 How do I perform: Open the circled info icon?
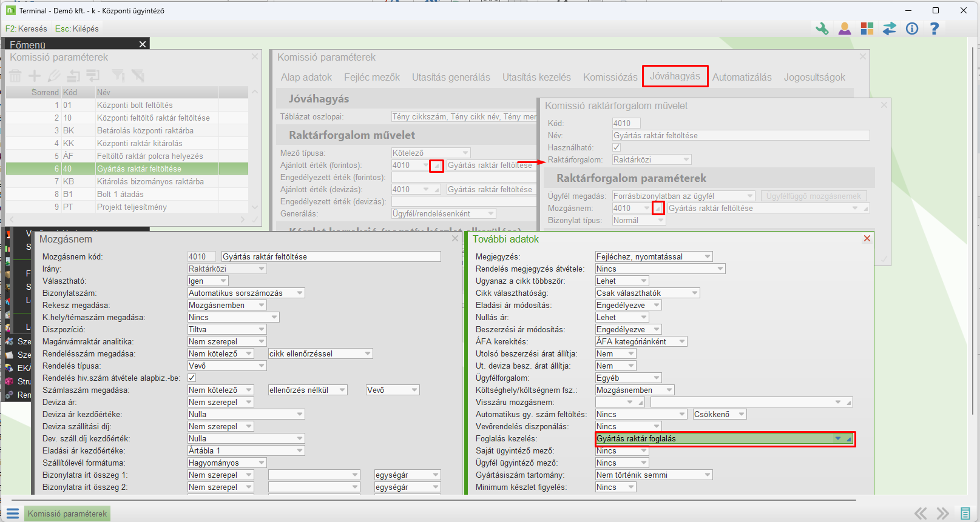(912, 28)
